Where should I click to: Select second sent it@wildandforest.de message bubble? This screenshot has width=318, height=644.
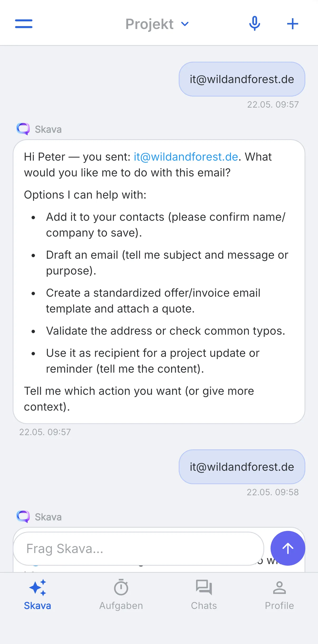pyautogui.click(x=242, y=467)
